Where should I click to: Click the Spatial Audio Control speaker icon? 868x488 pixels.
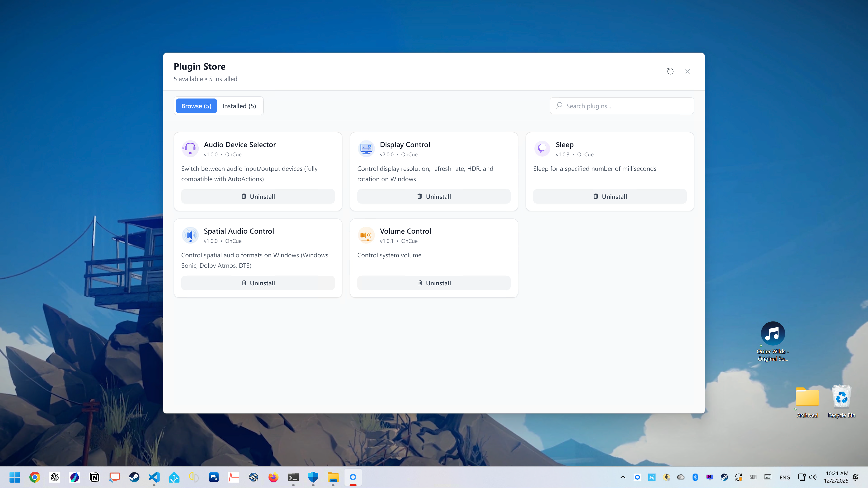click(x=190, y=235)
